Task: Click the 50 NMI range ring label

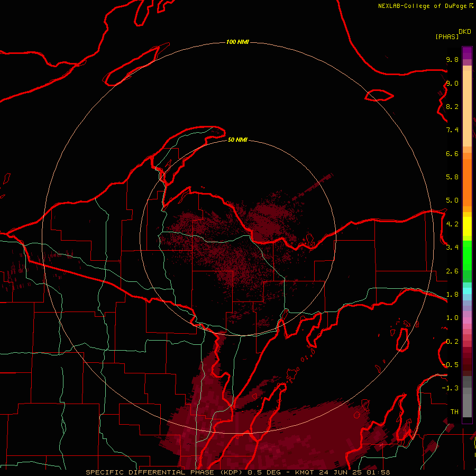Action: click(x=237, y=140)
